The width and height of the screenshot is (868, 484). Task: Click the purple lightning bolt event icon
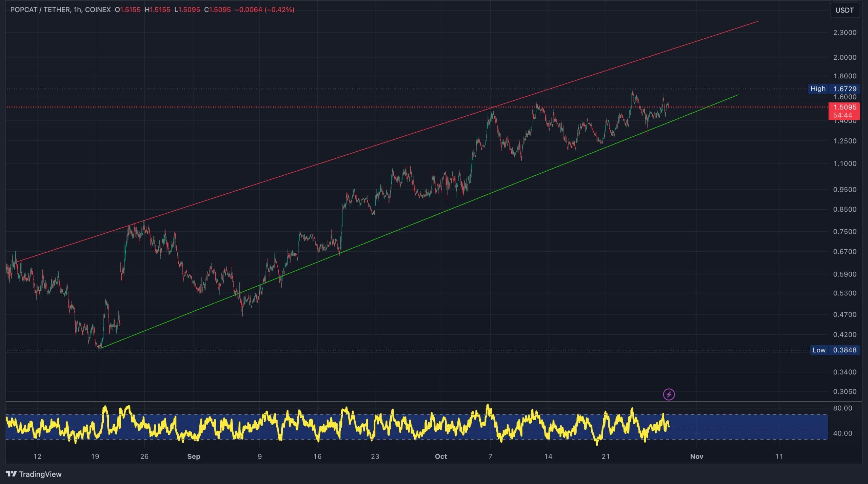click(669, 394)
